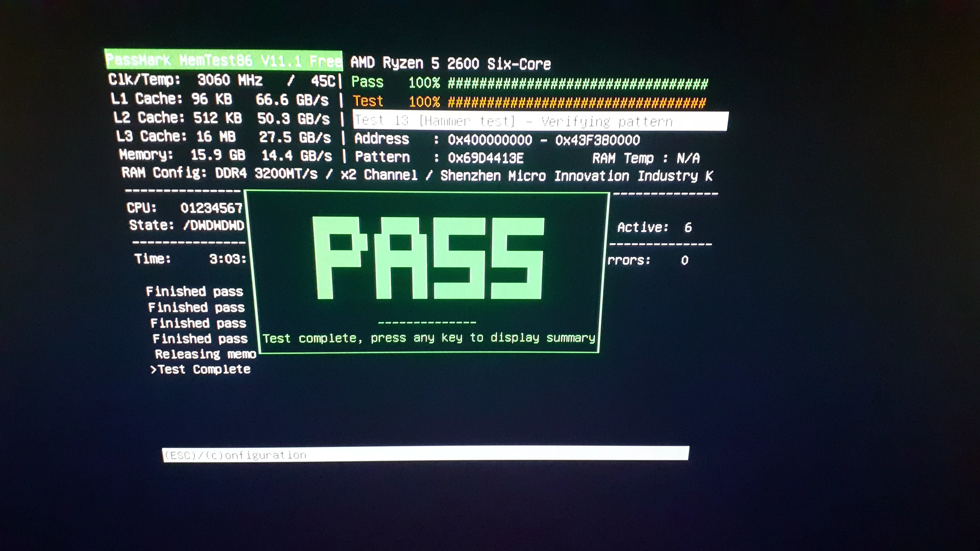Click the RAM Config DDR4 3200MT/s line
Screen dimensions: 980x551
click(417, 175)
